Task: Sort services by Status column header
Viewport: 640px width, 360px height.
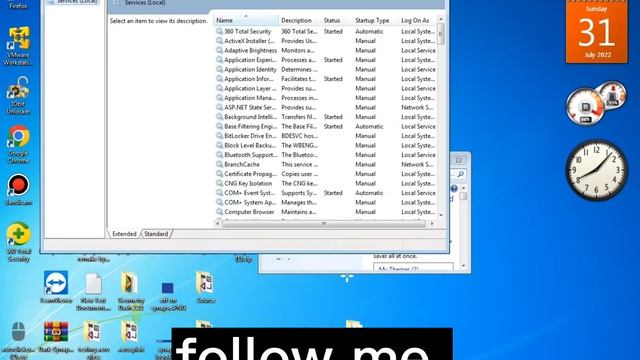Action: coord(337,20)
